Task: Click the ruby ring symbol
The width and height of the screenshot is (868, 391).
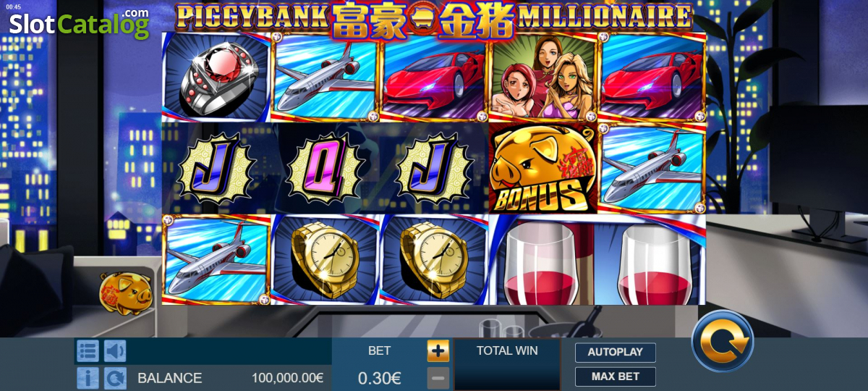Action: 216,77
